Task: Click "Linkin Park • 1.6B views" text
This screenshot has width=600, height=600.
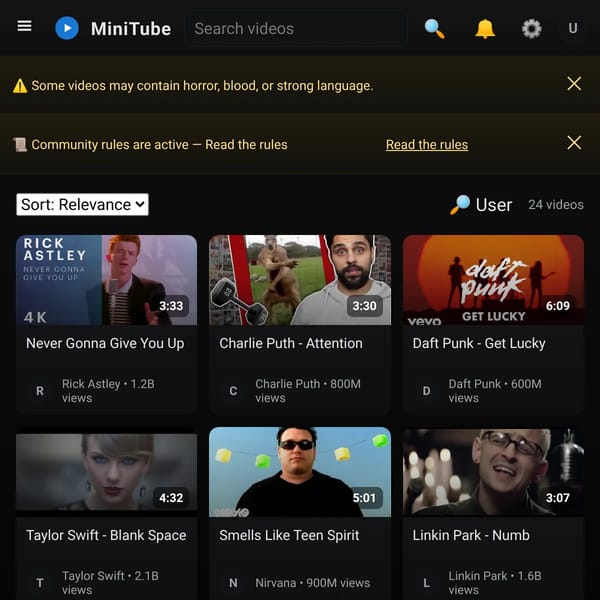Action: coord(495,583)
